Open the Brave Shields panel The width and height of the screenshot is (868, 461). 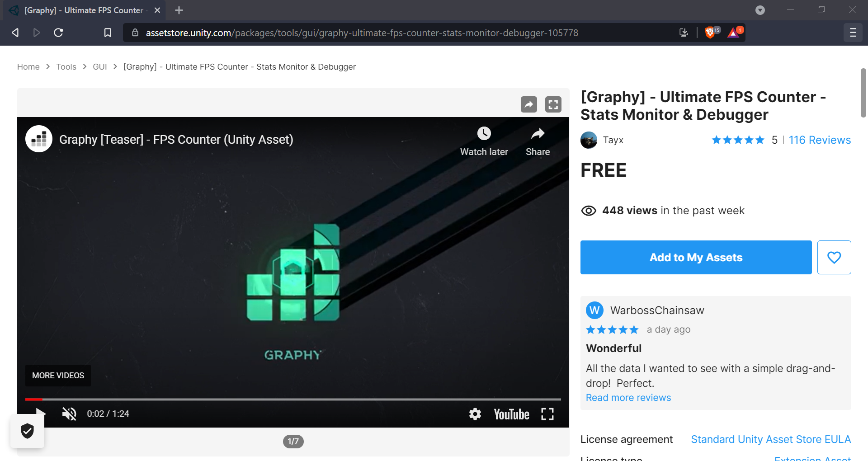711,33
